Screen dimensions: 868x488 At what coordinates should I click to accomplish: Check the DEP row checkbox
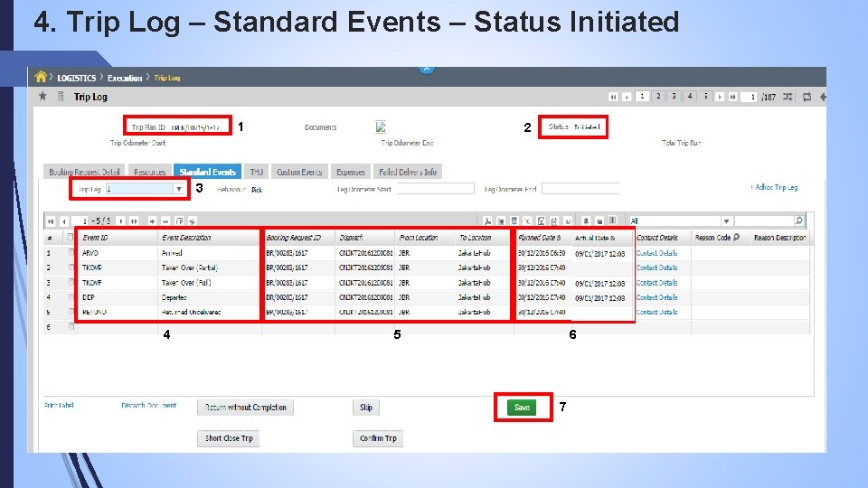tap(71, 297)
